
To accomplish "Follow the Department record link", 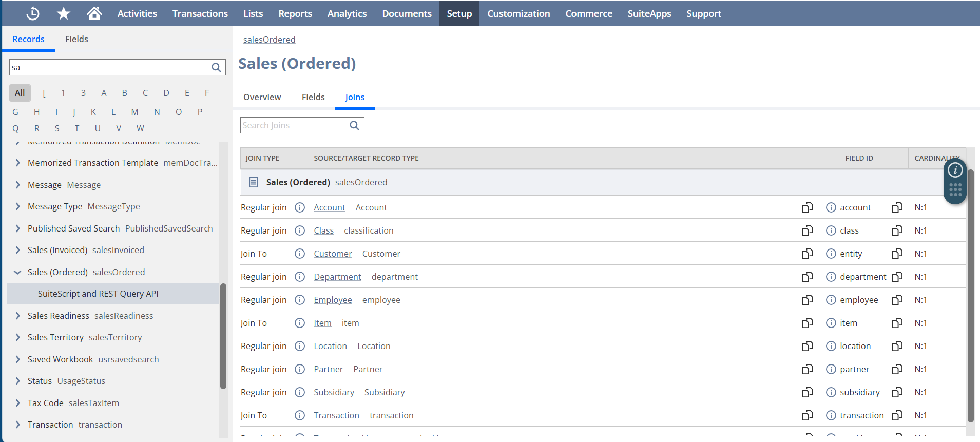I will [x=337, y=277].
